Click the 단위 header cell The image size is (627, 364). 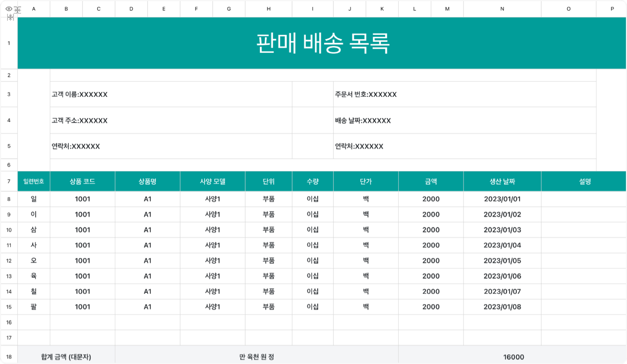[x=268, y=181]
